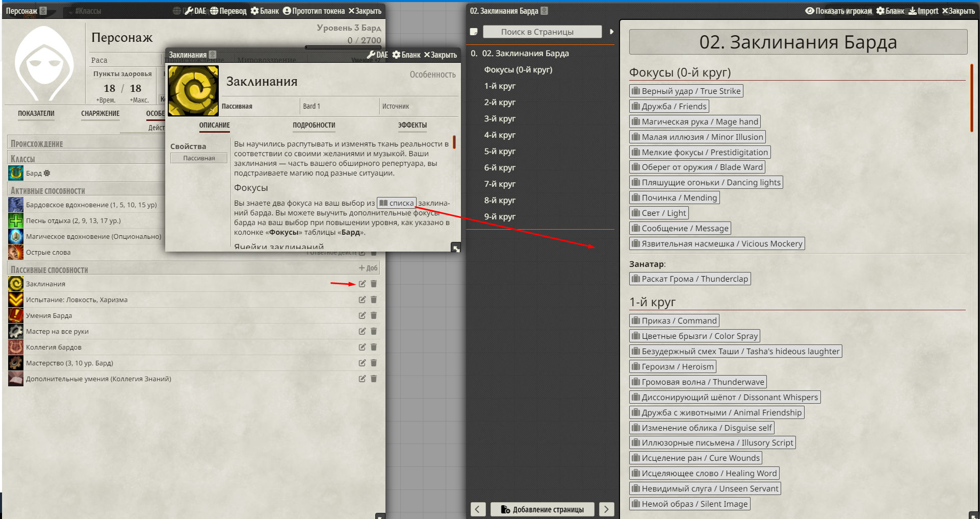Edit the Коллегия бардов feature
The width and height of the screenshot is (980, 519).
pos(362,347)
